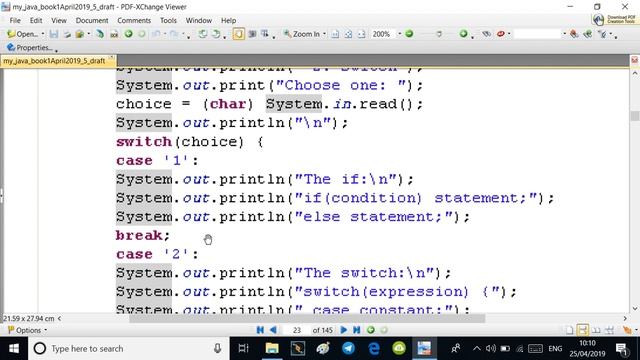640x360 pixels.
Task: Open the Edit menu
Action: pos(36,20)
